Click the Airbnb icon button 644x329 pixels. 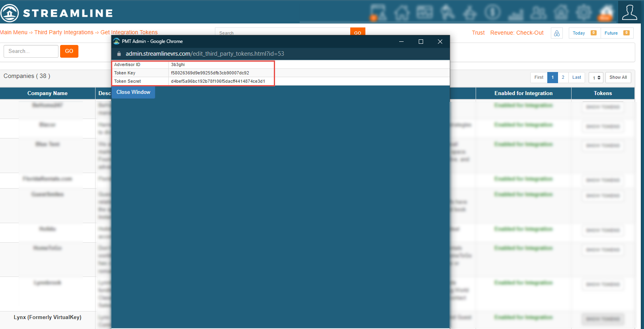coord(557,33)
